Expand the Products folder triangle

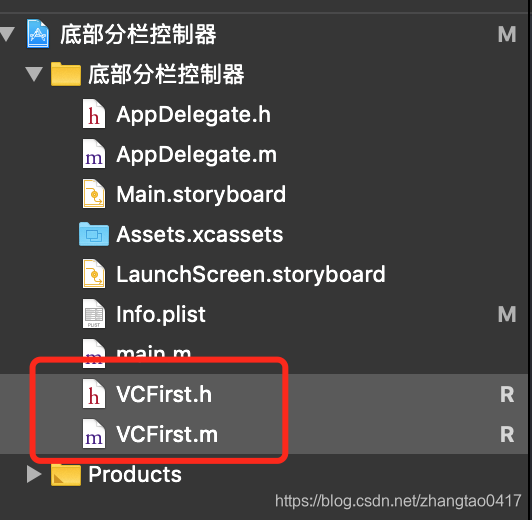coord(34,474)
